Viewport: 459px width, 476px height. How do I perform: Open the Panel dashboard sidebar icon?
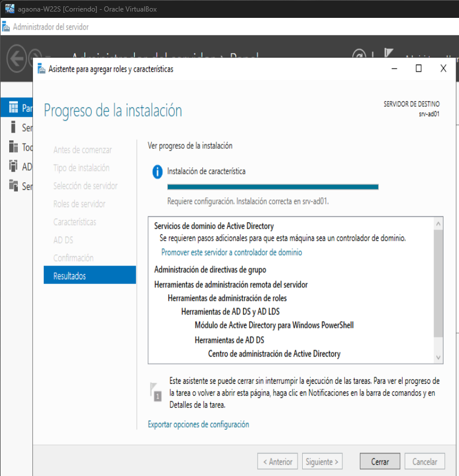[x=14, y=108]
